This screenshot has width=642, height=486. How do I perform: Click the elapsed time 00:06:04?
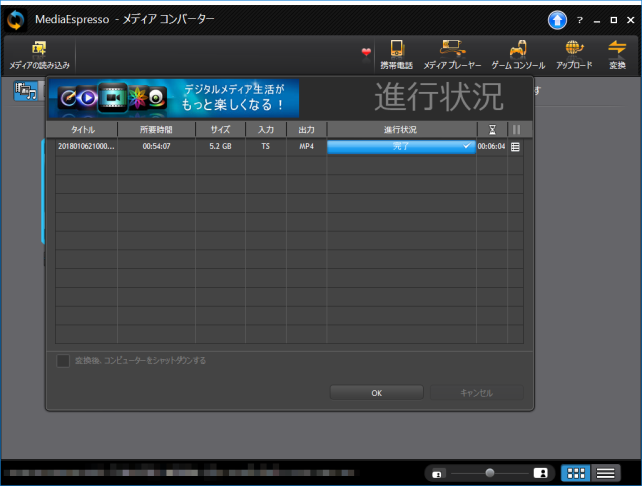pyautogui.click(x=491, y=147)
